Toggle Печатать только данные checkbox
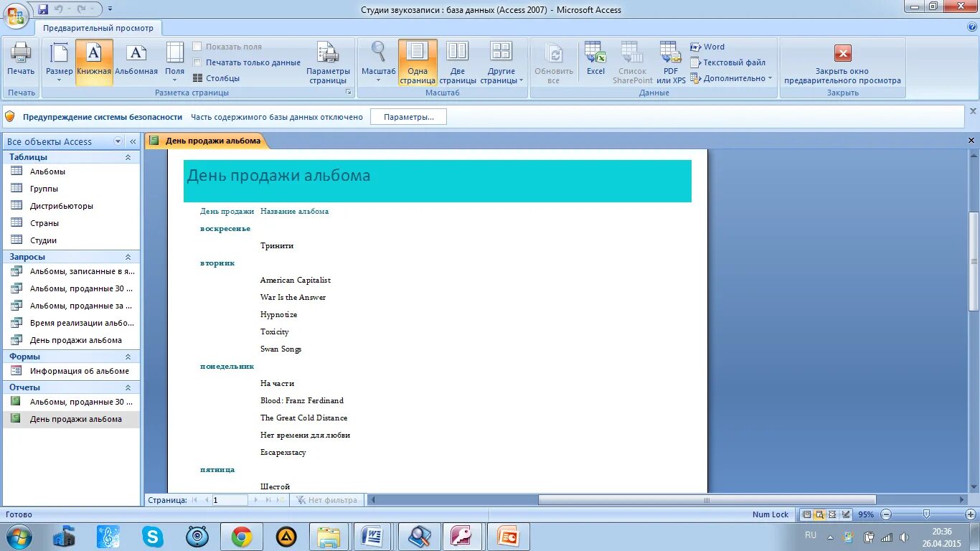 (x=197, y=62)
